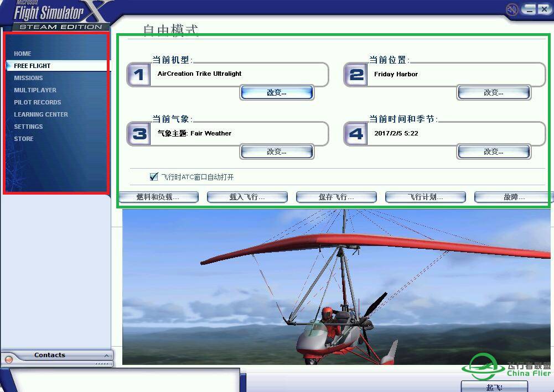Viewport: 554px width, 392px height.
Task: Click the AirCreation Trike Ultralight text
Action: 199,74
